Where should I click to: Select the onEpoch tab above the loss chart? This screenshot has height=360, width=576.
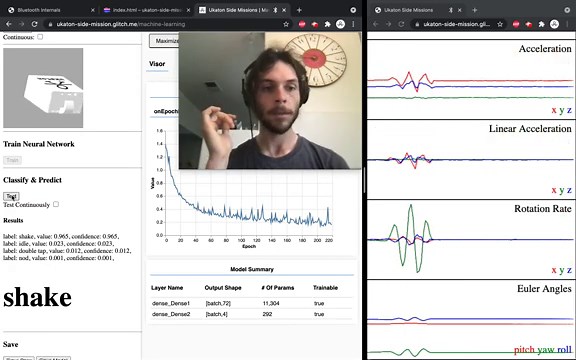[165, 111]
